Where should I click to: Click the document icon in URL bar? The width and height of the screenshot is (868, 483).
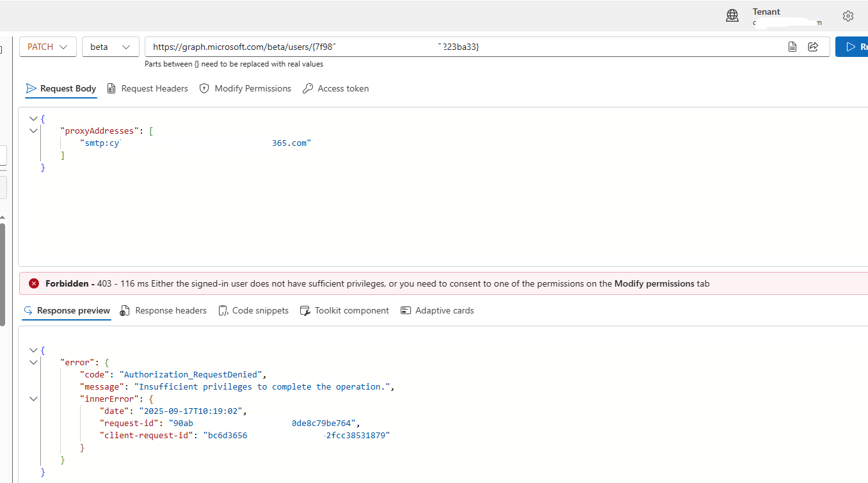click(x=792, y=47)
